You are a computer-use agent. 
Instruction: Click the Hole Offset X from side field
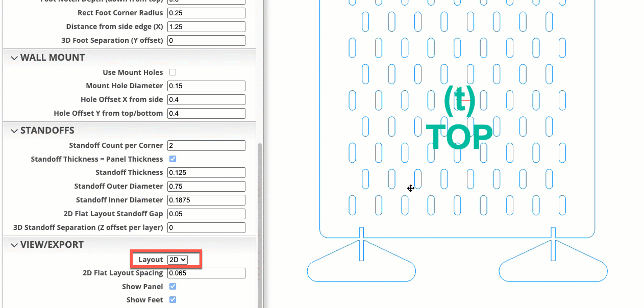pos(206,100)
